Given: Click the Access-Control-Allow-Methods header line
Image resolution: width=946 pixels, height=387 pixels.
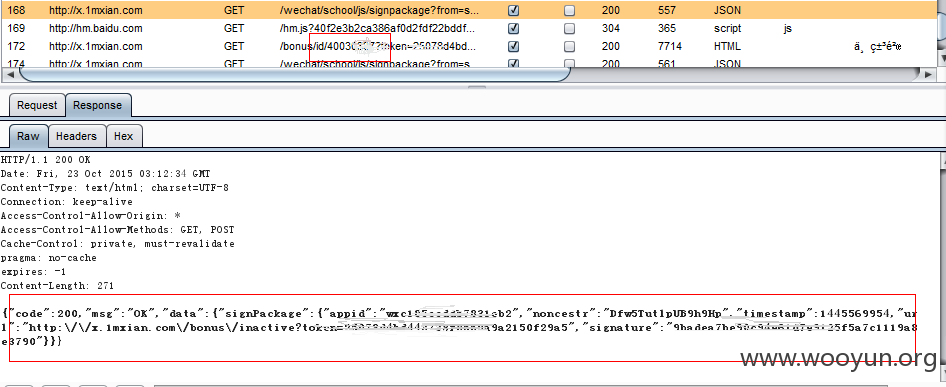Looking at the screenshot, I should click(117, 230).
